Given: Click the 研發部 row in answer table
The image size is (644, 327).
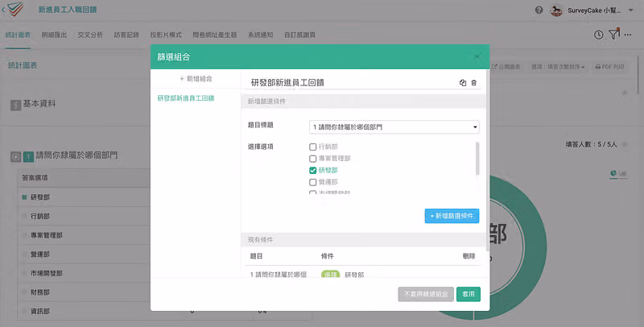Looking at the screenshot, I should [85, 197].
